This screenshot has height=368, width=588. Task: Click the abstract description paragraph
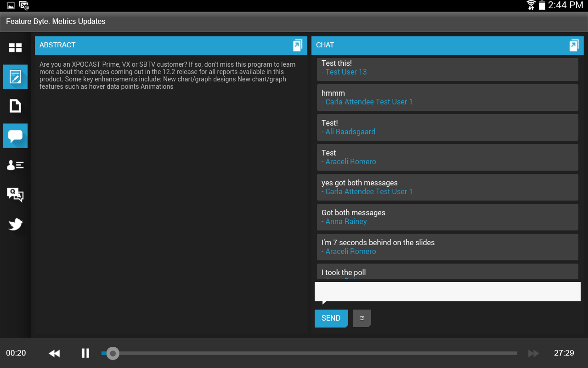(x=168, y=75)
